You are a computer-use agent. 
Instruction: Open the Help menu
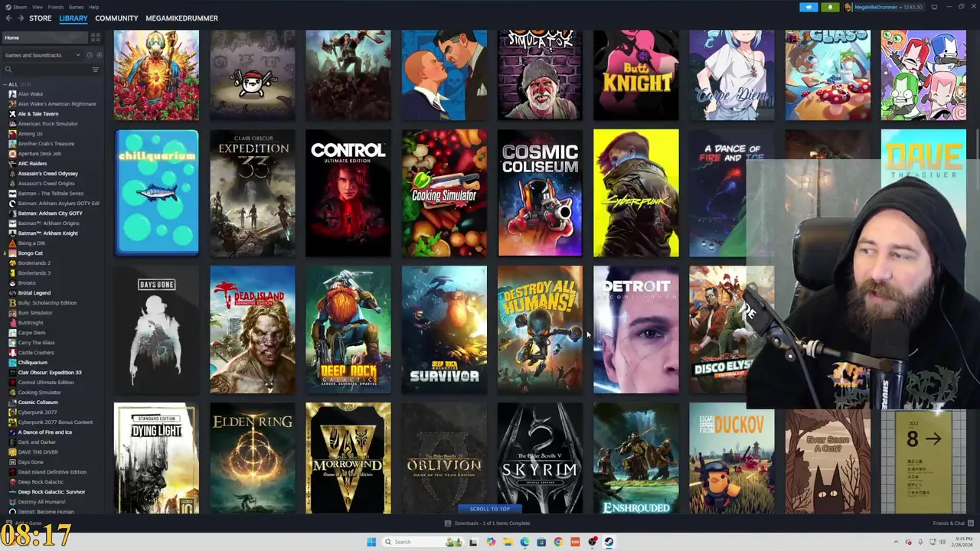[93, 7]
